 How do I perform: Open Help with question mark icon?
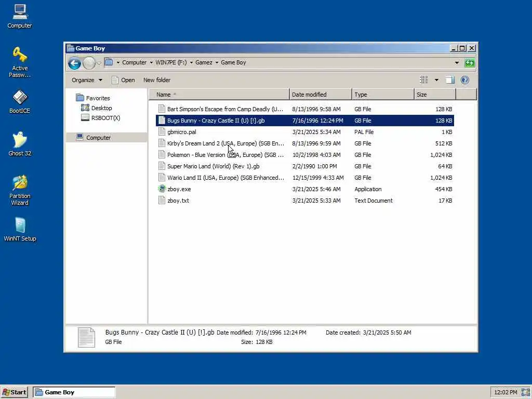coord(465,79)
